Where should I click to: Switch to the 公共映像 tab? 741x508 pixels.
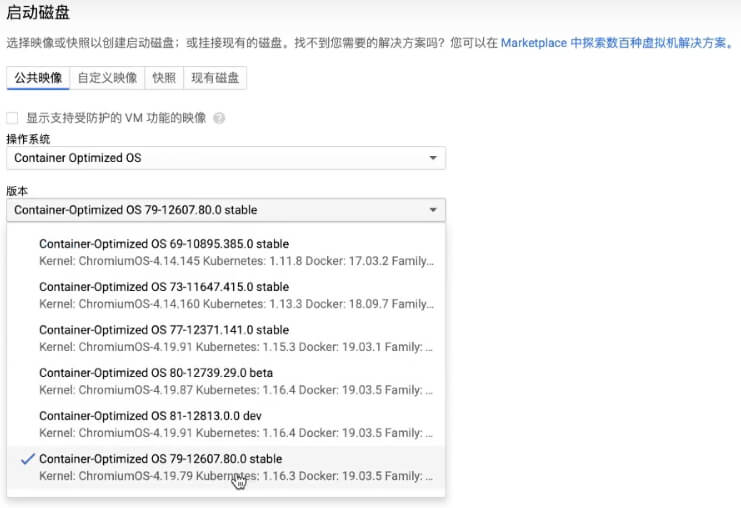click(x=38, y=78)
